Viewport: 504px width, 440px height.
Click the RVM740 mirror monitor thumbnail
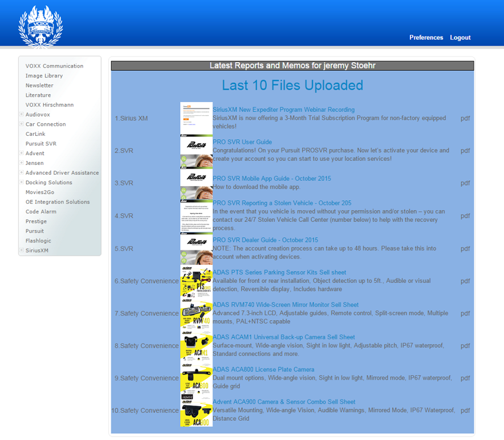pyautogui.click(x=196, y=314)
